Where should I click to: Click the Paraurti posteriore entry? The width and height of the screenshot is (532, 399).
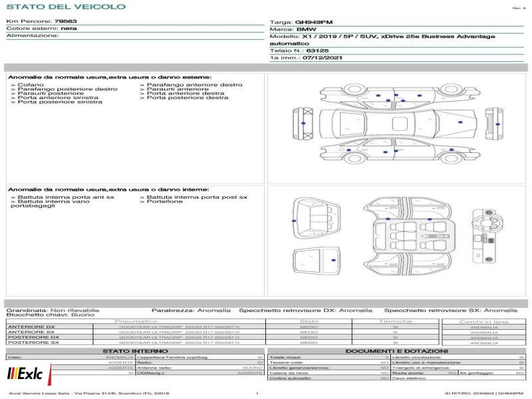pyautogui.click(x=47, y=93)
